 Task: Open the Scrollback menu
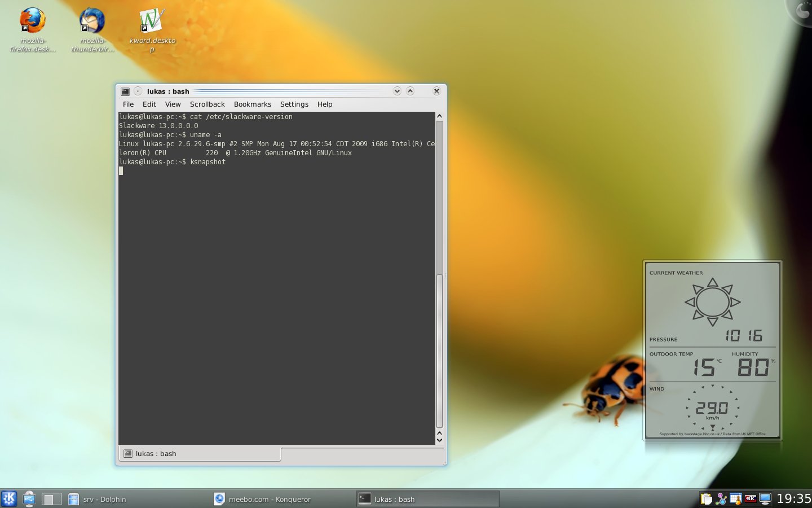208,104
